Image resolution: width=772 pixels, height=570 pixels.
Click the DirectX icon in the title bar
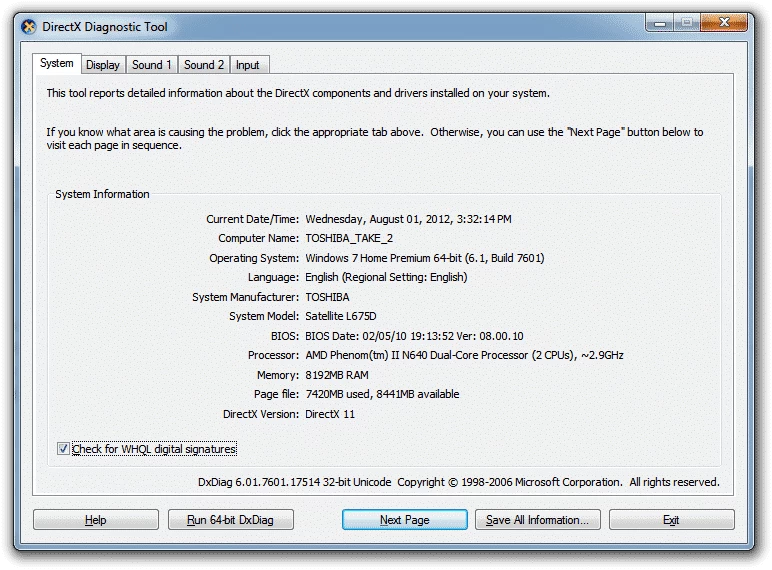[28, 28]
